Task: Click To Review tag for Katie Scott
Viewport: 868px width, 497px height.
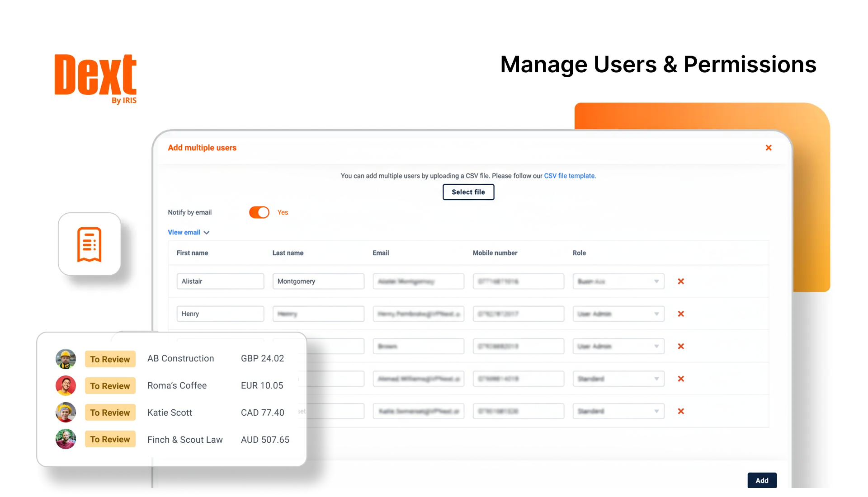Action: [110, 413]
